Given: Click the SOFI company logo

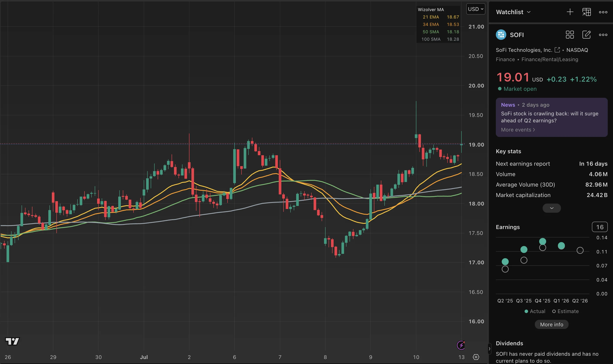Looking at the screenshot, I should pos(501,35).
